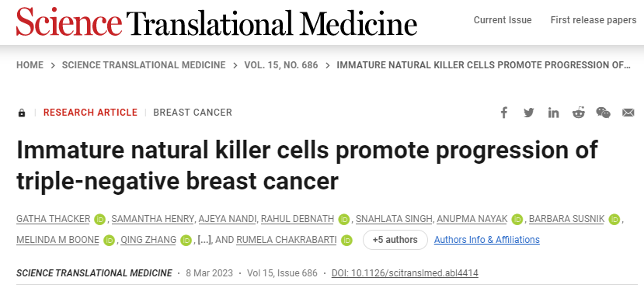Share article on Facebook icon
This screenshot has height=288, width=644.
click(503, 113)
